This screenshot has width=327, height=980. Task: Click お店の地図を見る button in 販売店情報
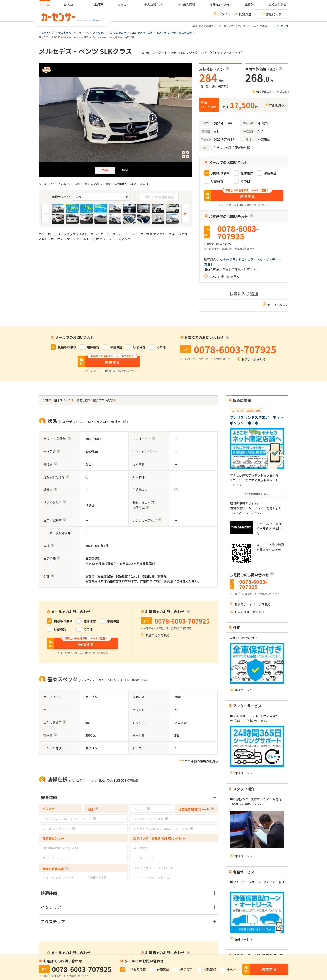click(x=257, y=494)
